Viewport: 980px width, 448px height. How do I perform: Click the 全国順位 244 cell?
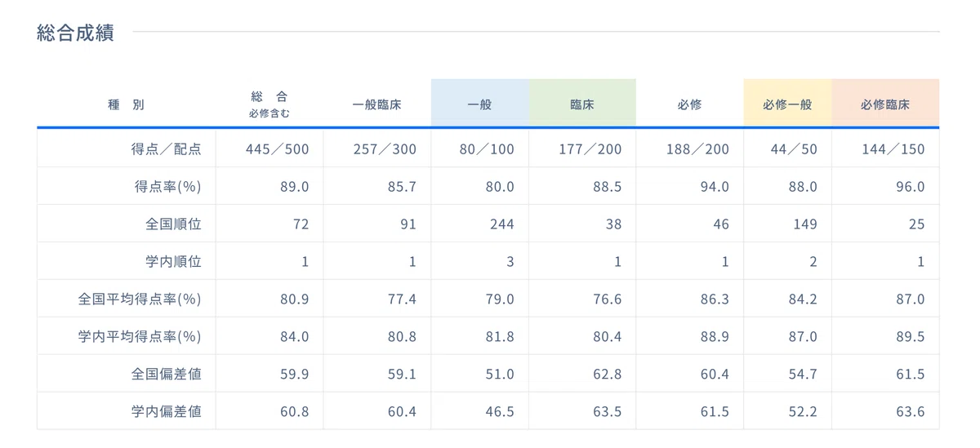click(x=479, y=224)
